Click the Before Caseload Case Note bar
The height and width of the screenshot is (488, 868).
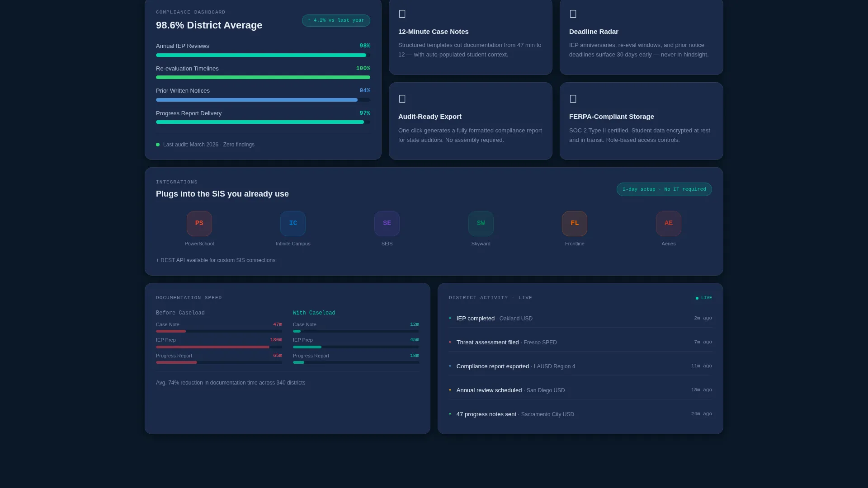[219, 331]
